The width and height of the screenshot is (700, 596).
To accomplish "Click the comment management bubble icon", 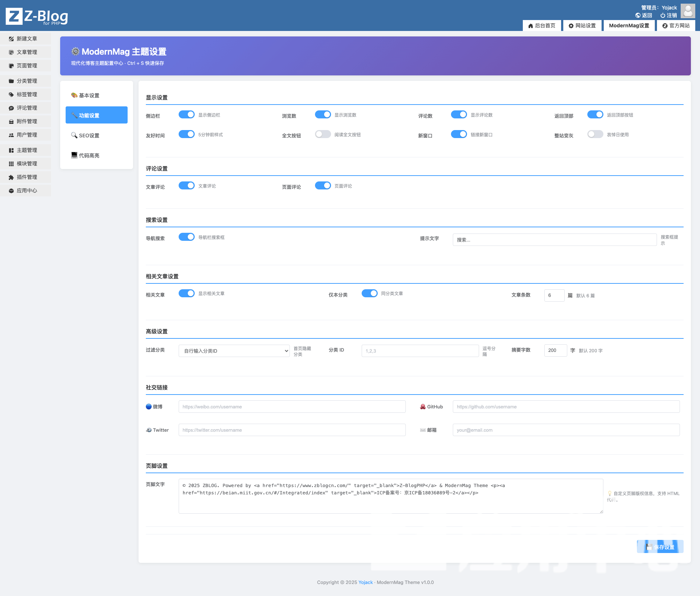I will (11, 108).
